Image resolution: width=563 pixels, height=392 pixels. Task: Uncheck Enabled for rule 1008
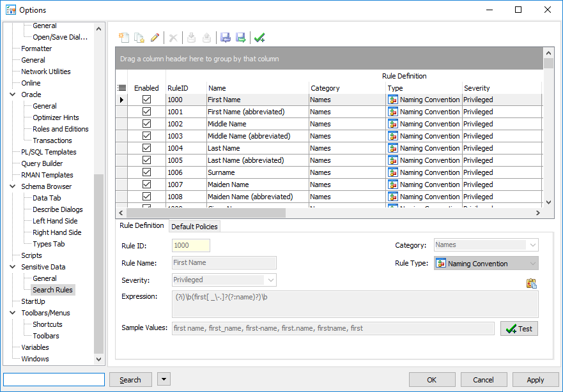pos(146,197)
